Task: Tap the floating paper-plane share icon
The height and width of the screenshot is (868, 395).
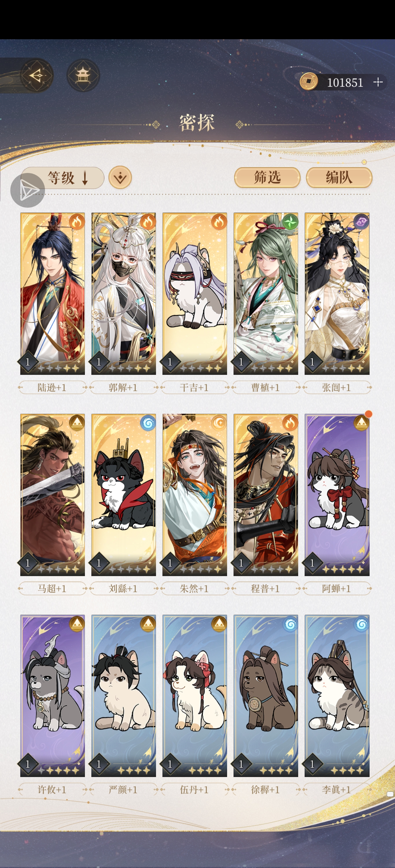Action: tap(28, 190)
